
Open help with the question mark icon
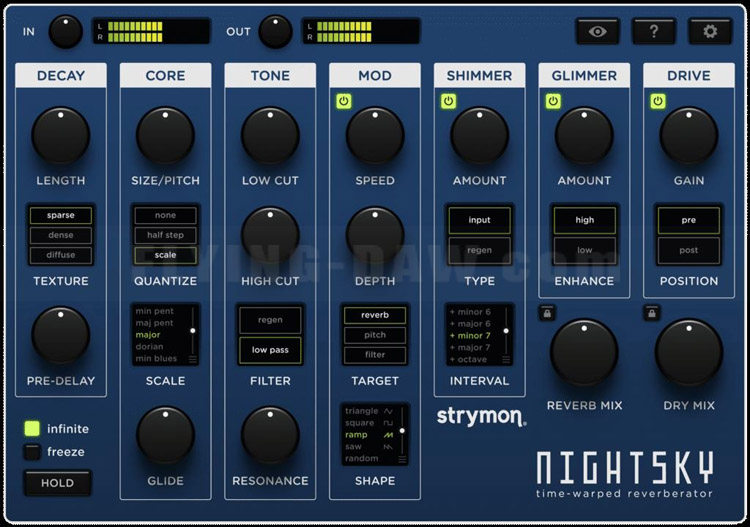[654, 32]
